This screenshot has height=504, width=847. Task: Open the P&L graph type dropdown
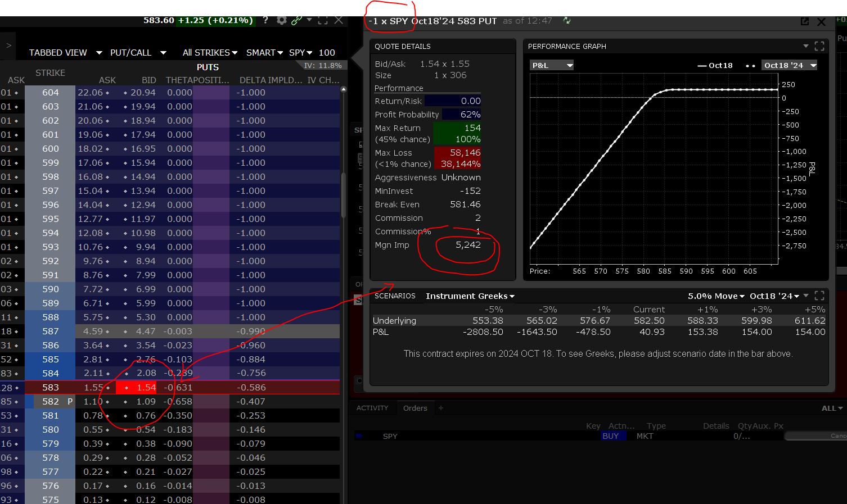552,65
